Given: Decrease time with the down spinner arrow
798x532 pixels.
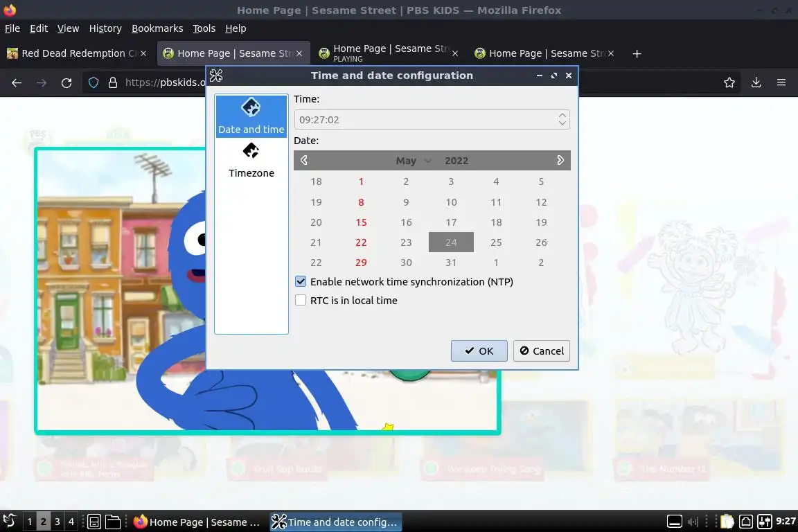Looking at the screenshot, I should pyautogui.click(x=562, y=123).
